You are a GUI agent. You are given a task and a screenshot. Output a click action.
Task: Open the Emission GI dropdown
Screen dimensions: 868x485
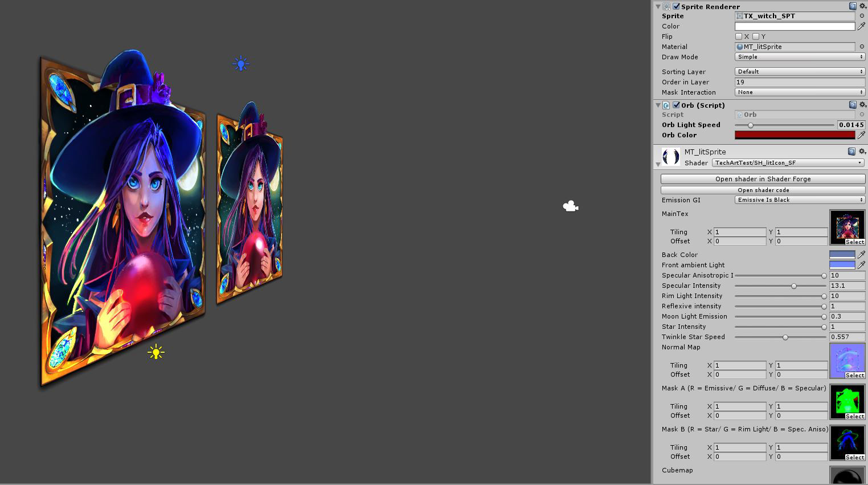coord(800,200)
